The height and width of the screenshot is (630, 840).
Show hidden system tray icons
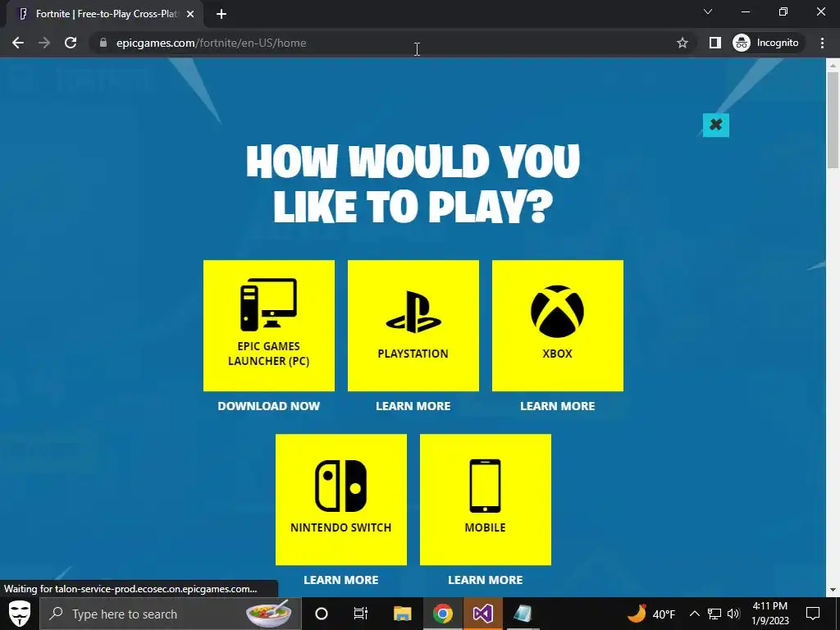pos(694,614)
